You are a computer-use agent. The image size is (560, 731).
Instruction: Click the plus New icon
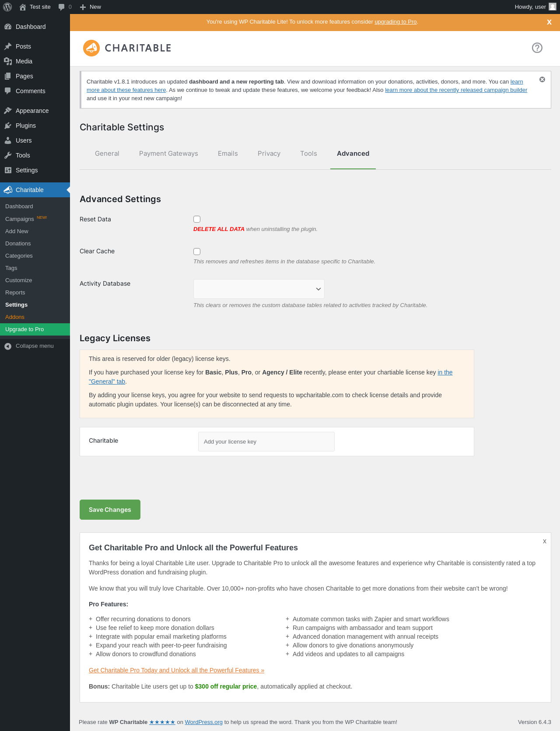[83, 7]
